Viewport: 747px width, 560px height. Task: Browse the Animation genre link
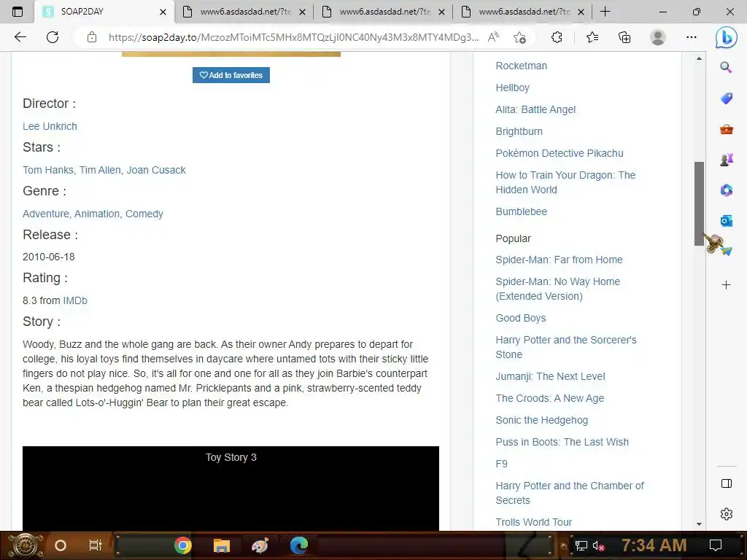click(97, 214)
